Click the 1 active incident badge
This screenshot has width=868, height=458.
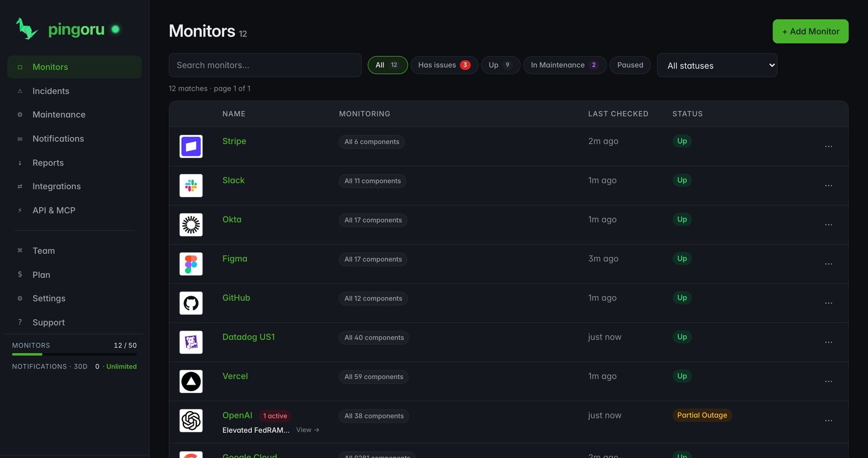point(275,416)
